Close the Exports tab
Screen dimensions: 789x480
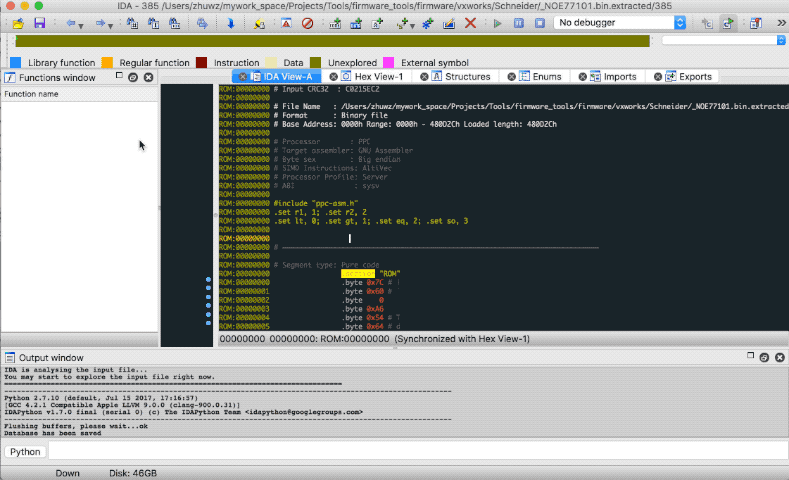658,76
